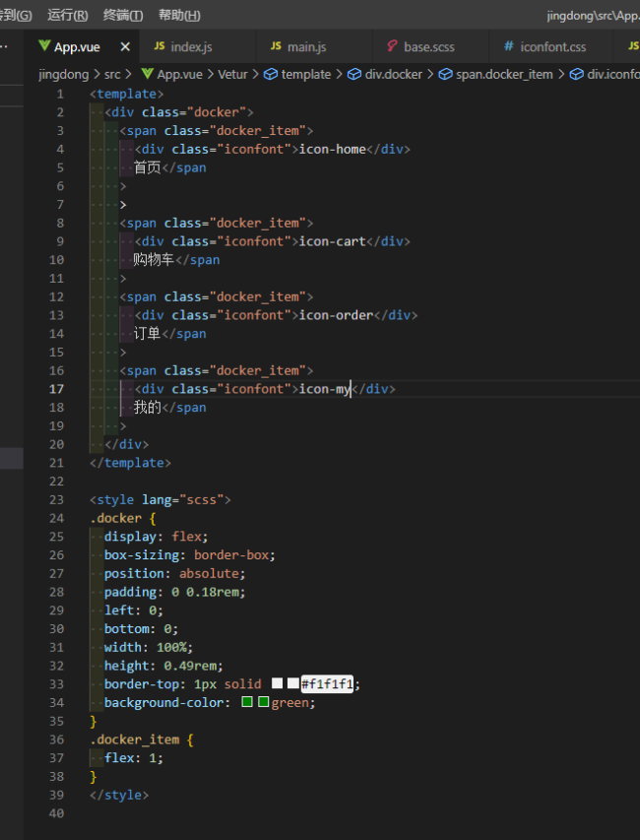Open jingdong breadcrumb dropdown
The height and width of the screenshot is (840, 640).
point(64,74)
